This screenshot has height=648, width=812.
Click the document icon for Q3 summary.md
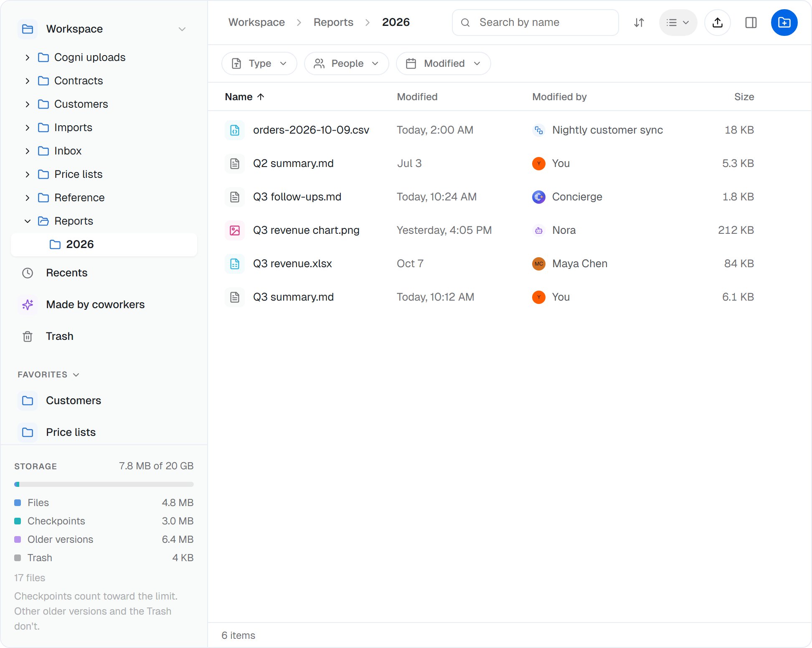pos(235,297)
